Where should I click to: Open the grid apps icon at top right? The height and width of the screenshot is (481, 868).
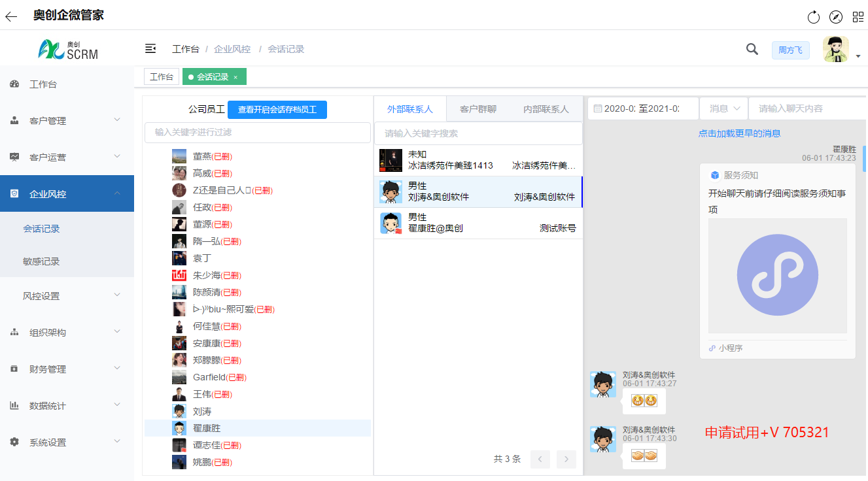(858, 17)
